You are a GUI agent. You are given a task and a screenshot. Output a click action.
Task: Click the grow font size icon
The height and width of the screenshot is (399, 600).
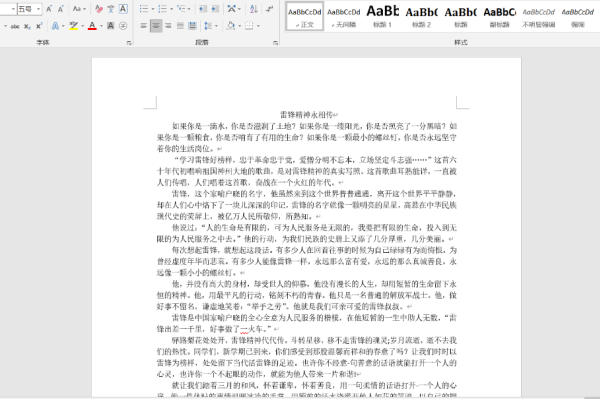click(x=49, y=9)
